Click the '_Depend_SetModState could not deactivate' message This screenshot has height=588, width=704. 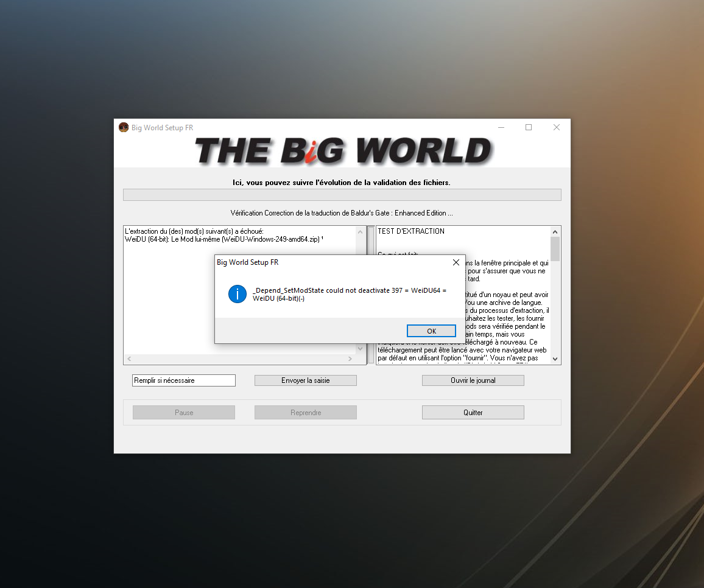pos(350,294)
